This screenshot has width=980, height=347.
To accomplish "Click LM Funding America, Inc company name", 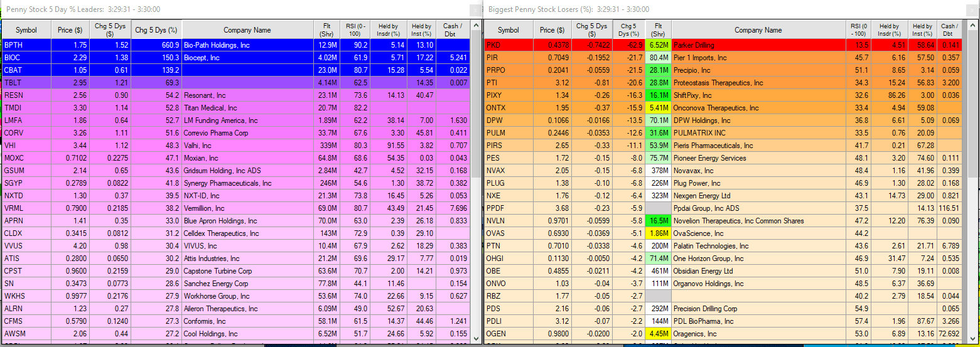I will point(220,120).
